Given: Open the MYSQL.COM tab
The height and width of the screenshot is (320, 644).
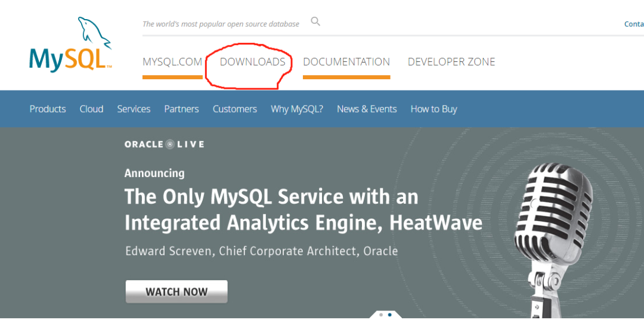Looking at the screenshot, I should [172, 62].
